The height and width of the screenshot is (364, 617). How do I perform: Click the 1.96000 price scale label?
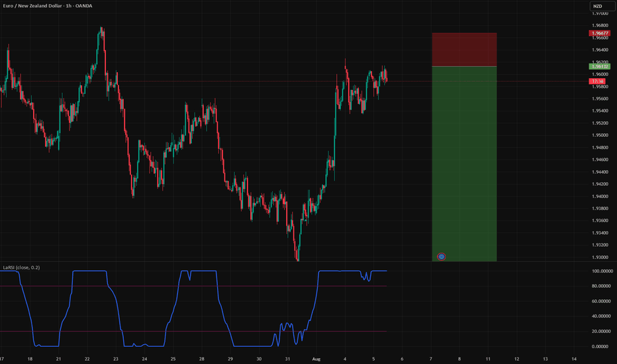[x=600, y=74]
